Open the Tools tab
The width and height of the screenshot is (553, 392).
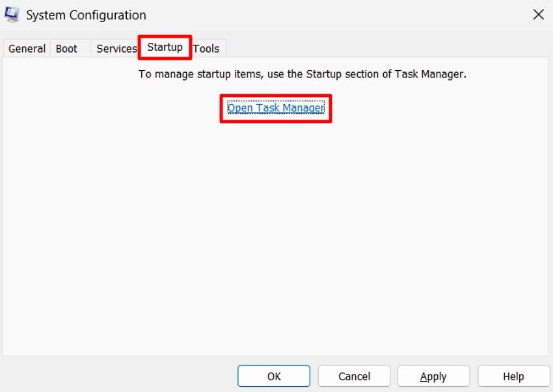click(x=206, y=48)
